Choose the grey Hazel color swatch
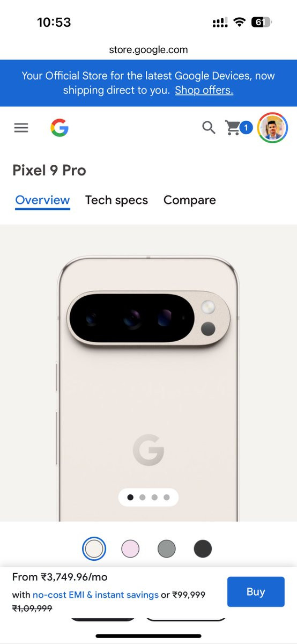This screenshot has width=297, height=644. [167, 548]
